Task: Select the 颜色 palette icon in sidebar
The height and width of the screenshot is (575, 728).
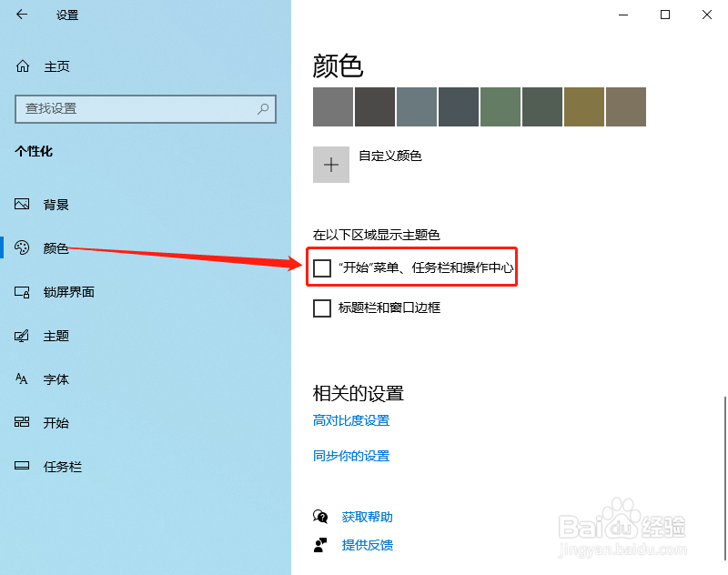Action: [x=22, y=247]
